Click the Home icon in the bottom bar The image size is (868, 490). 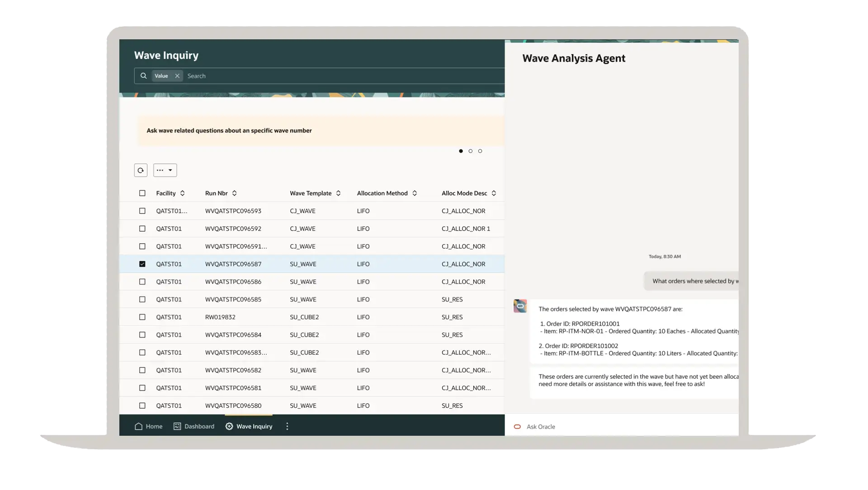[139, 426]
